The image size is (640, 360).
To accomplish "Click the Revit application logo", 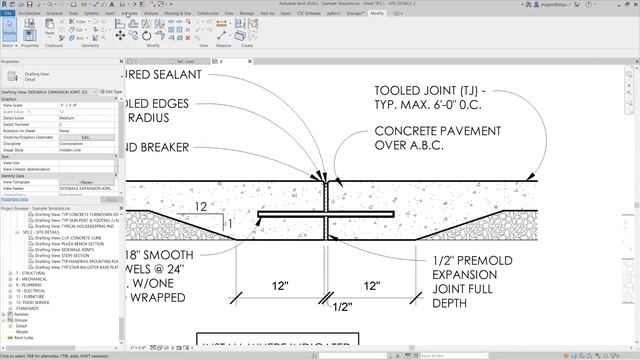I will [4, 4].
